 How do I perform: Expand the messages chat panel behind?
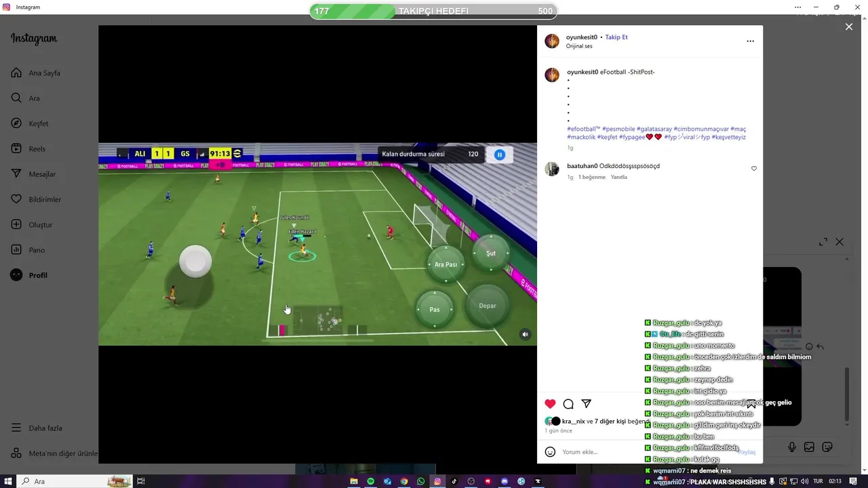point(823,242)
